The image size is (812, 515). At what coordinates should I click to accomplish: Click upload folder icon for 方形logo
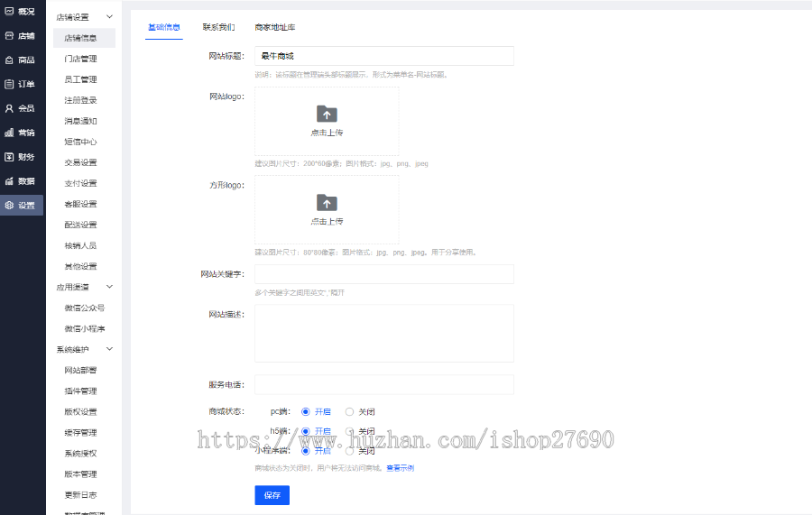point(327,202)
